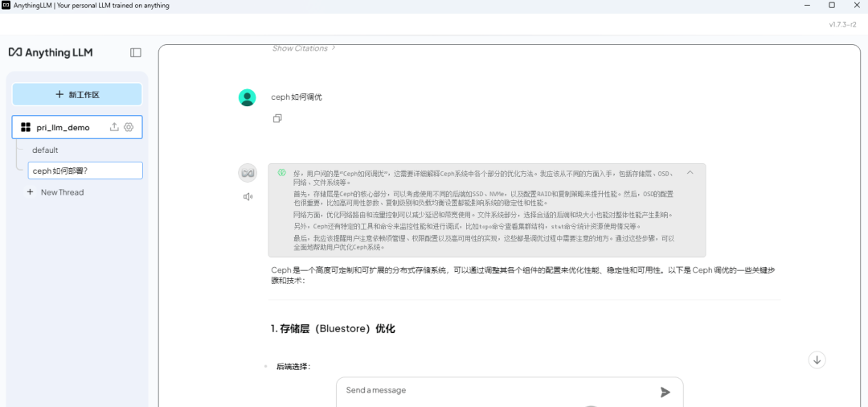Minimize the AnythingLLM window
This screenshot has height=407, width=868.
pos(807,5)
